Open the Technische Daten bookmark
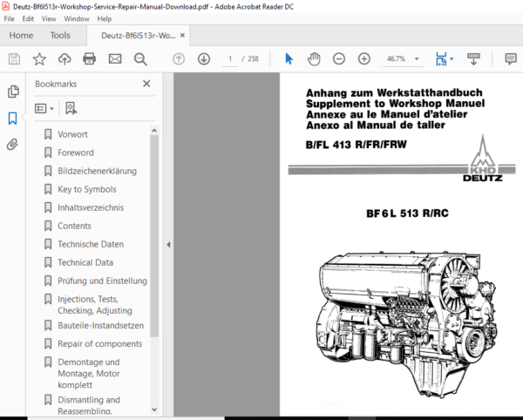This screenshot has width=523, height=420. [91, 244]
